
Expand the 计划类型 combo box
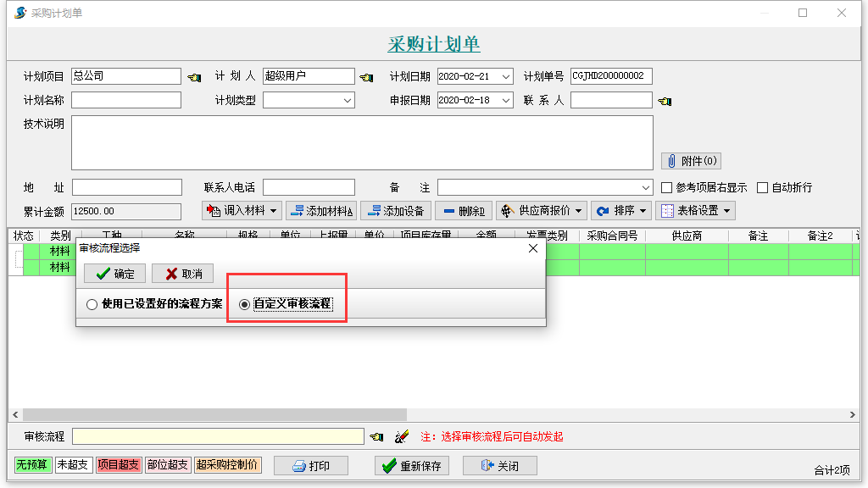(x=348, y=101)
